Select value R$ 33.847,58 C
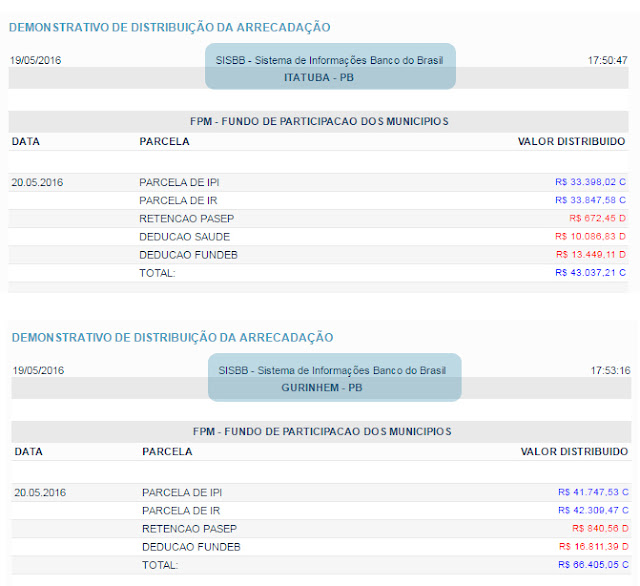Viewport: 640px width, 586px height. 590,200
